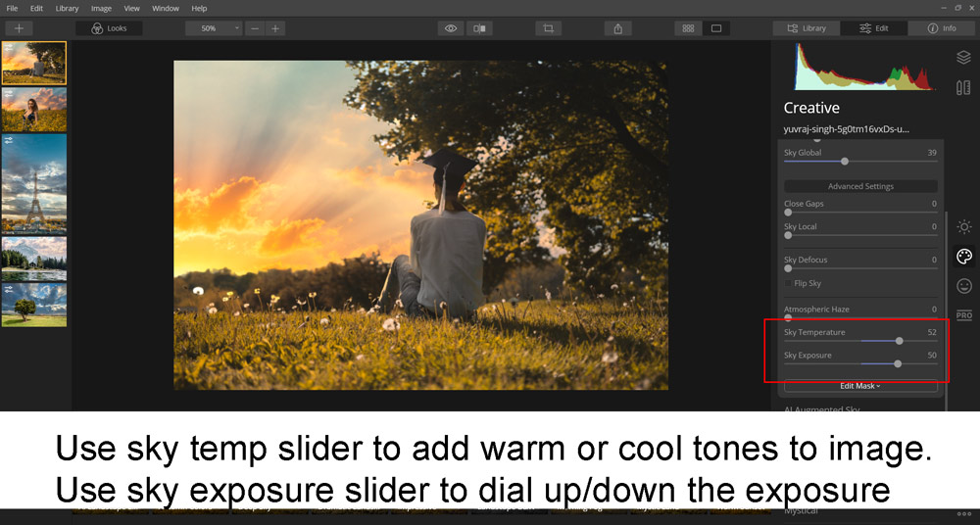Zoom out with the minus button

click(x=255, y=28)
